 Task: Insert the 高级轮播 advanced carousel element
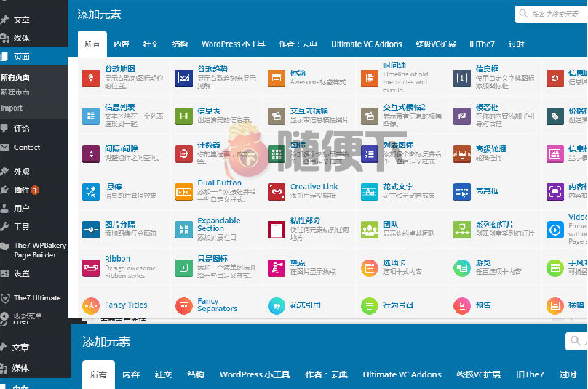(462, 154)
